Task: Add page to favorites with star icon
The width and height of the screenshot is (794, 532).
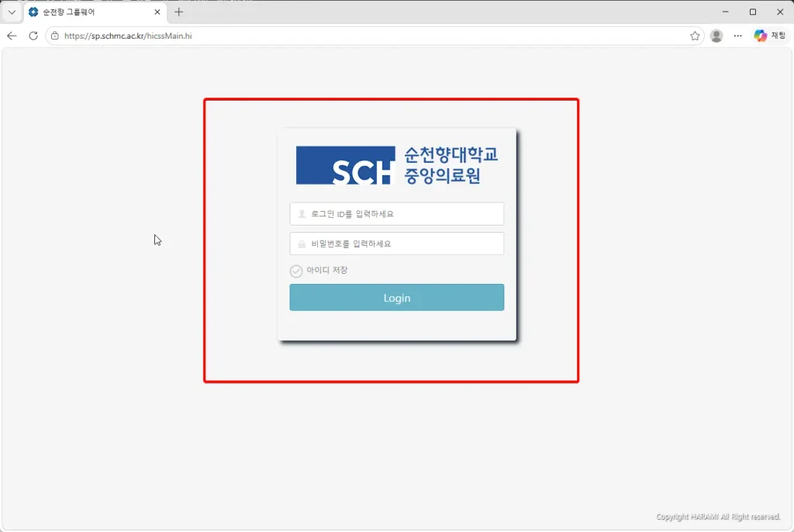Action: [x=695, y=36]
